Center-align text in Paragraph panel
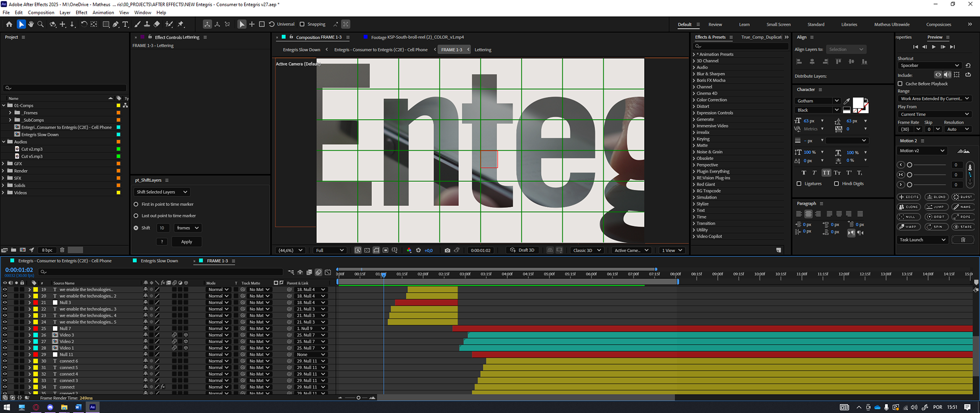Image resolution: width=980 pixels, height=413 pixels. tap(808, 214)
